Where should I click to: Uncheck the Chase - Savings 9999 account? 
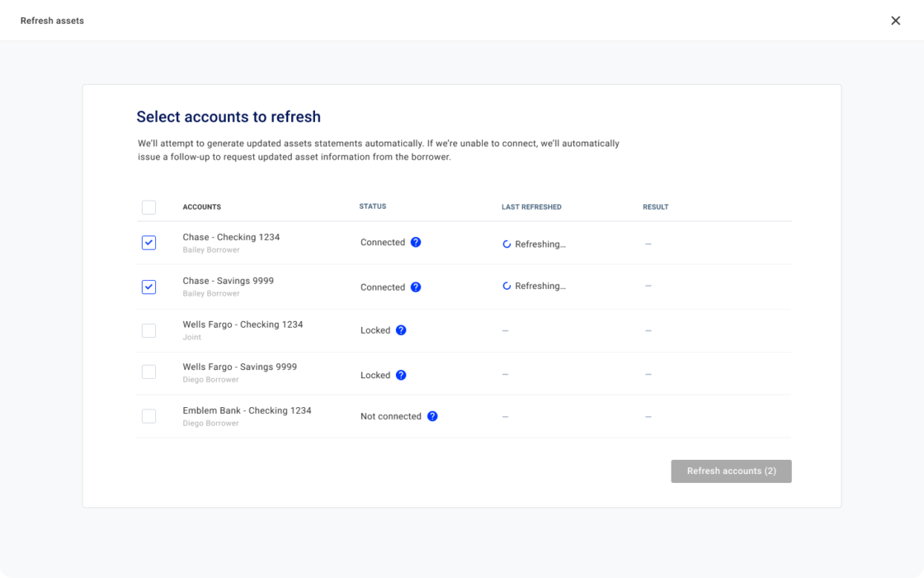[148, 287]
